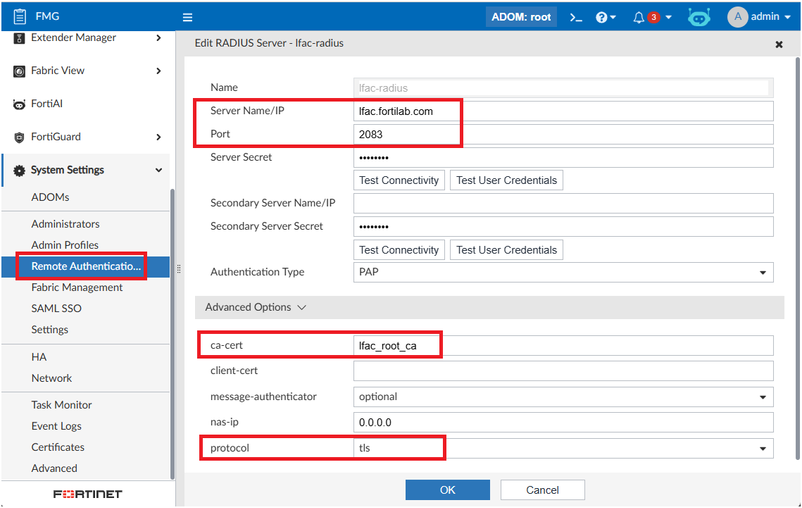This screenshot has height=508, width=802.
Task: Click the FortiAI sidebar icon
Action: (19, 104)
